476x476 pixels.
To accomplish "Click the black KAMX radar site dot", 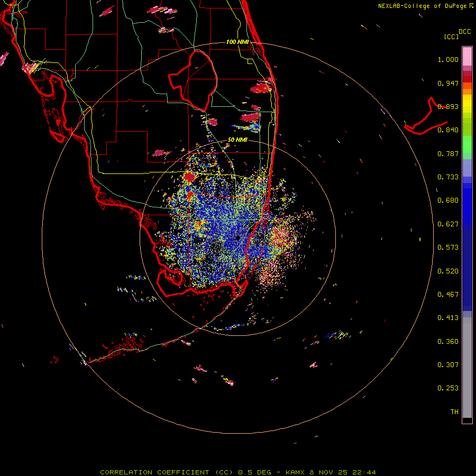I will (x=237, y=237).
